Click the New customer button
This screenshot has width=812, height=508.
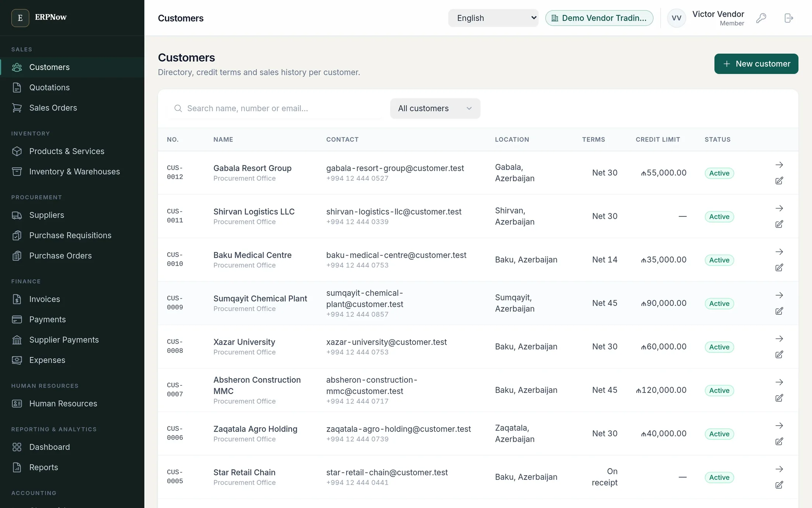point(756,64)
